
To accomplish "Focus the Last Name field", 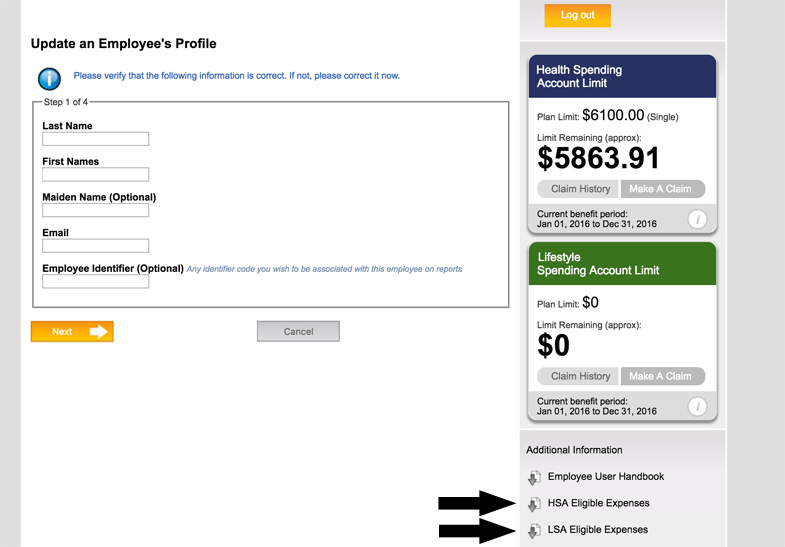I will [x=96, y=139].
